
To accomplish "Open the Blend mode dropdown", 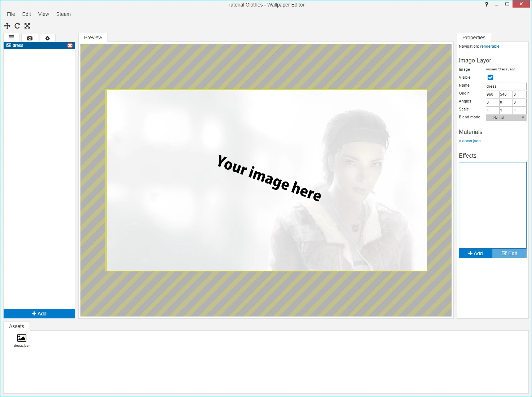I will click(x=506, y=117).
